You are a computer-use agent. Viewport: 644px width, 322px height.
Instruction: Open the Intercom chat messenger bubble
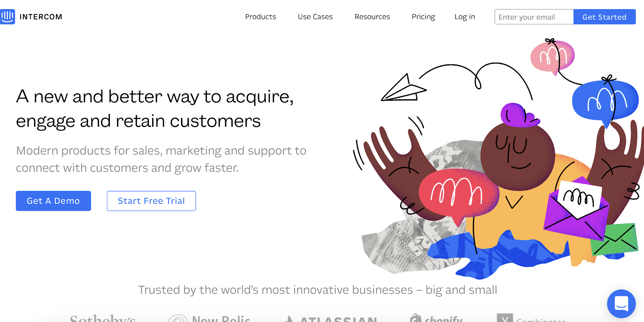pyautogui.click(x=621, y=304)
